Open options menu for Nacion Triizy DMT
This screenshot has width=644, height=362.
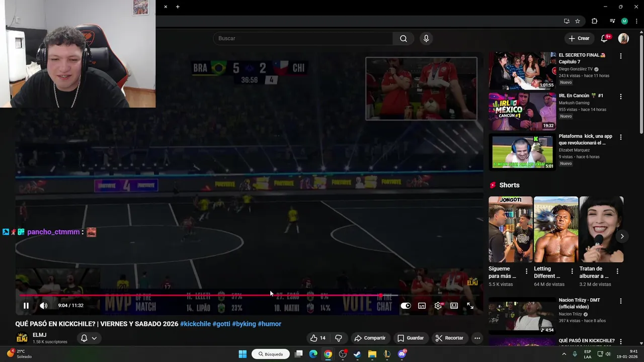pyautogui.click(x=620, y=301)
